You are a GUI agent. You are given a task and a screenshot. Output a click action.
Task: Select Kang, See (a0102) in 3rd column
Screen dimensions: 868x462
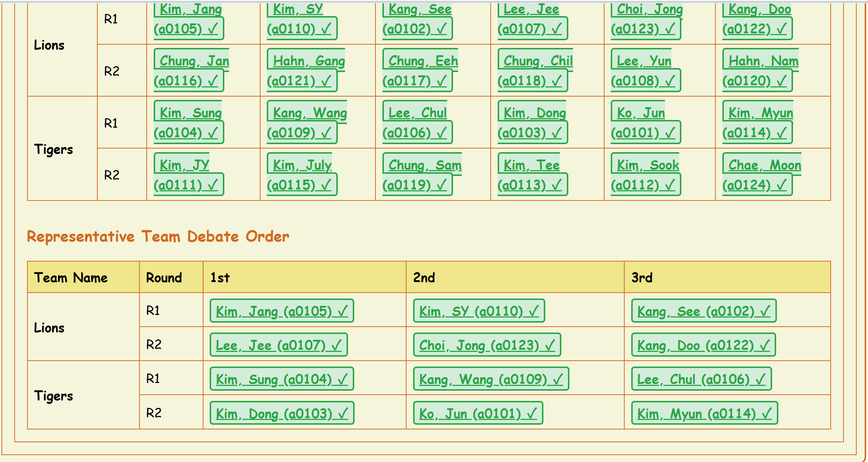pos(703,311)
